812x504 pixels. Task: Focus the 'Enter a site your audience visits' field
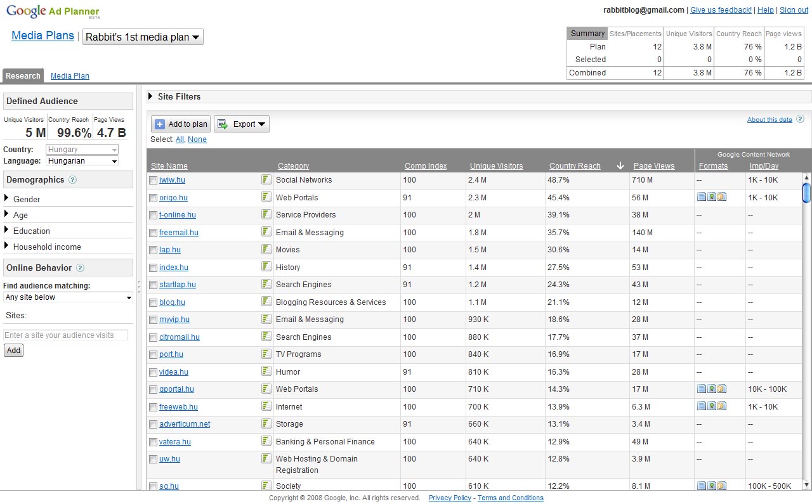(66, 335)
